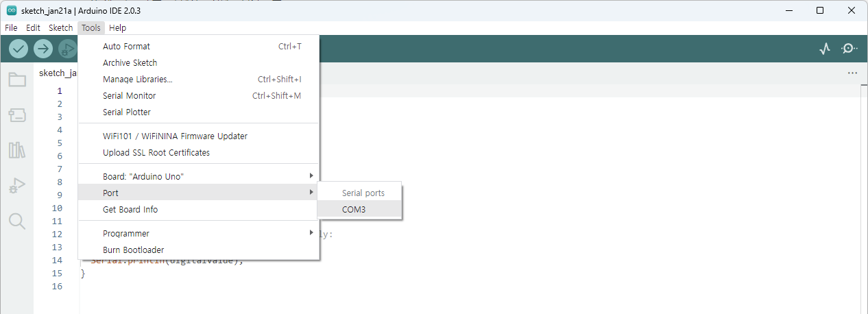Viewport: 868px width, 314px height.
Task: Open the Serial Monitor magnifier icon
Action: pos(849,49)
